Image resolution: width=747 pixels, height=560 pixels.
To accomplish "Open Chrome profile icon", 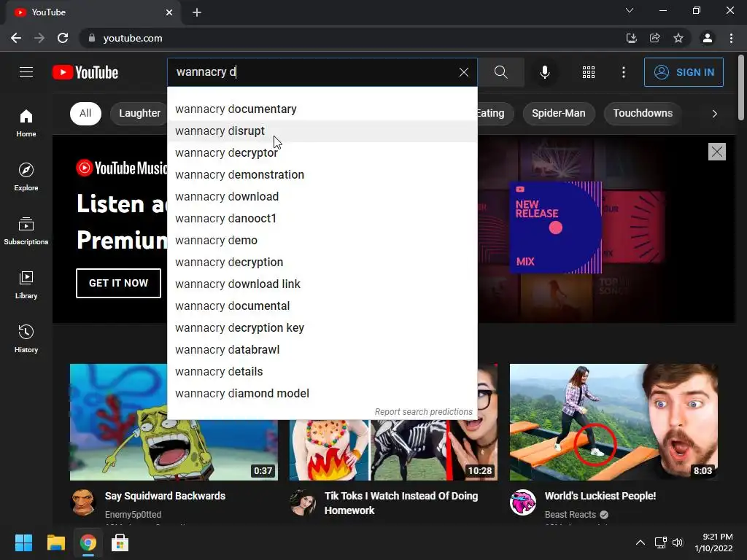I will 708,38.
